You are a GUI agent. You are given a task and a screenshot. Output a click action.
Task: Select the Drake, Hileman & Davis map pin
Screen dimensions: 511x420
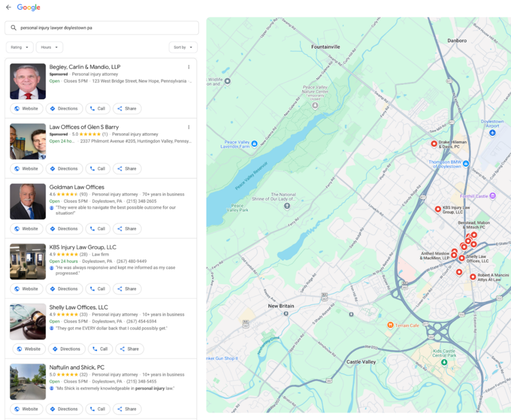434,143
